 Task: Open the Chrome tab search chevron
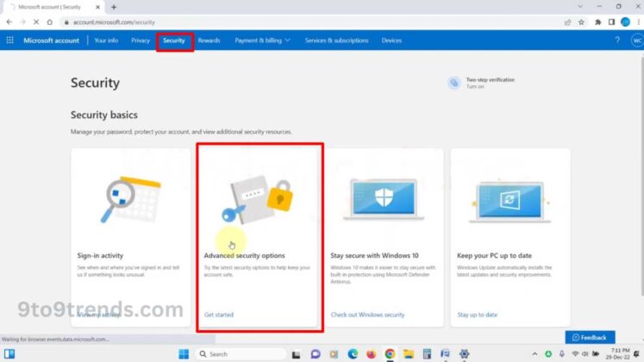[580, 7]
